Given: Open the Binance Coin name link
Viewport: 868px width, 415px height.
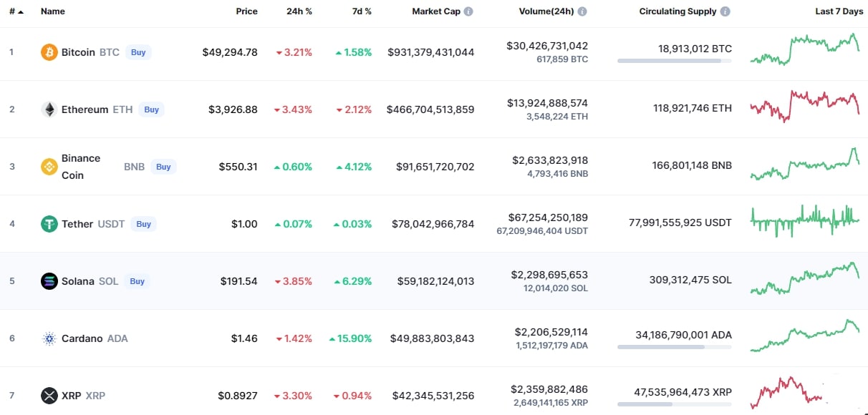Looking at the screenshot, I should coord(81,167).
